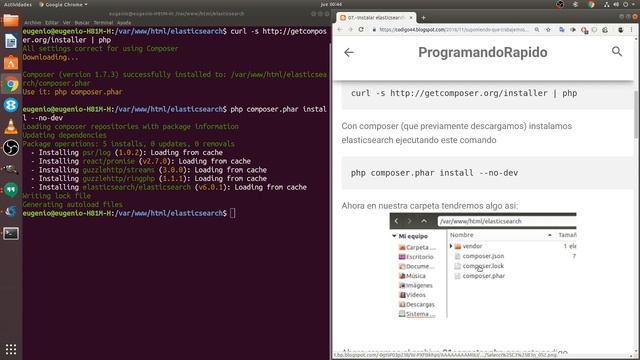640x360 pixels.
Task: Open the Google Chrome app menu in the top bar
Action: pyautogui.click(x=63, y=4)
